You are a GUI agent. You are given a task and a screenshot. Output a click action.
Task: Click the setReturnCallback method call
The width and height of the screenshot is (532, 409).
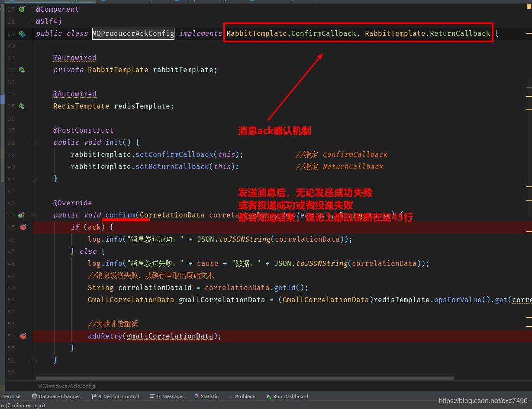coord(172,166)
